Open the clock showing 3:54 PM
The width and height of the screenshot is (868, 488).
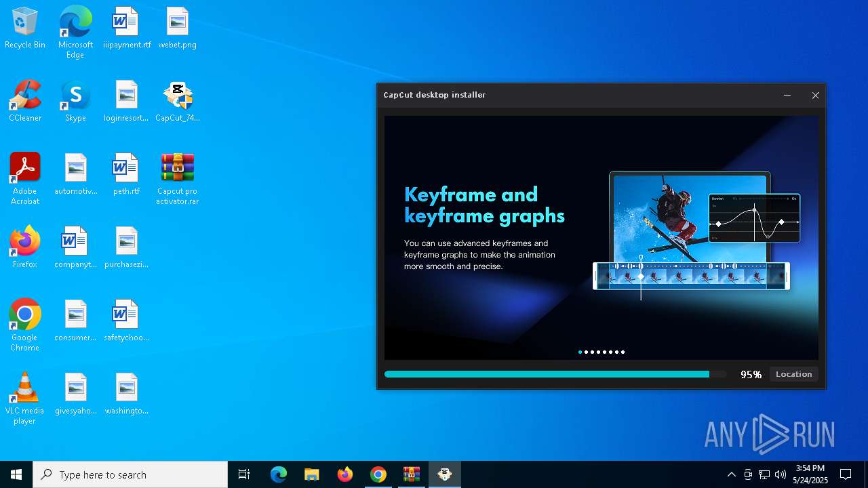coord(810,474)
